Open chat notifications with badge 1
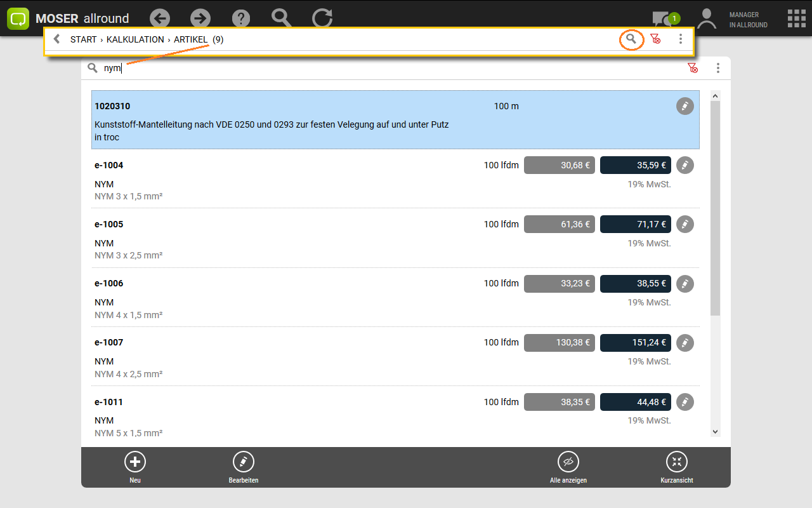The height and width of the screenshot is (508, 812). pyautogui.click(x=664, y=19)
